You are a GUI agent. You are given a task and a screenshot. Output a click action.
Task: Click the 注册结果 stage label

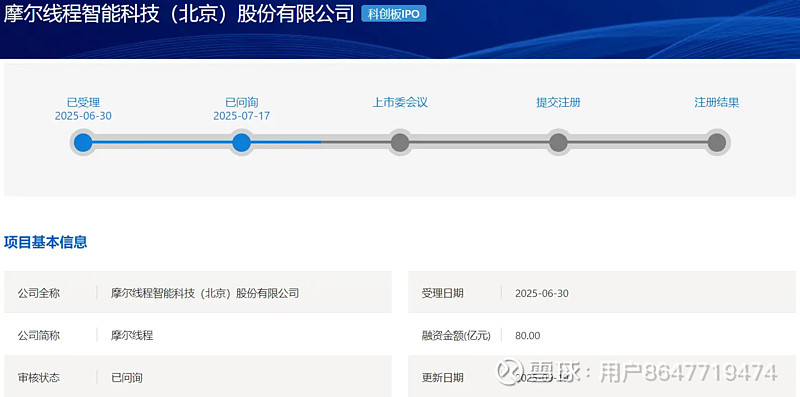pyautogui.click(x=717, y=103)
